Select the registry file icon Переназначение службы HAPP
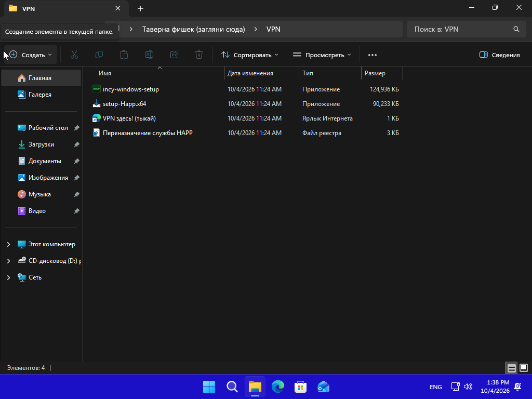 point(96,132)
